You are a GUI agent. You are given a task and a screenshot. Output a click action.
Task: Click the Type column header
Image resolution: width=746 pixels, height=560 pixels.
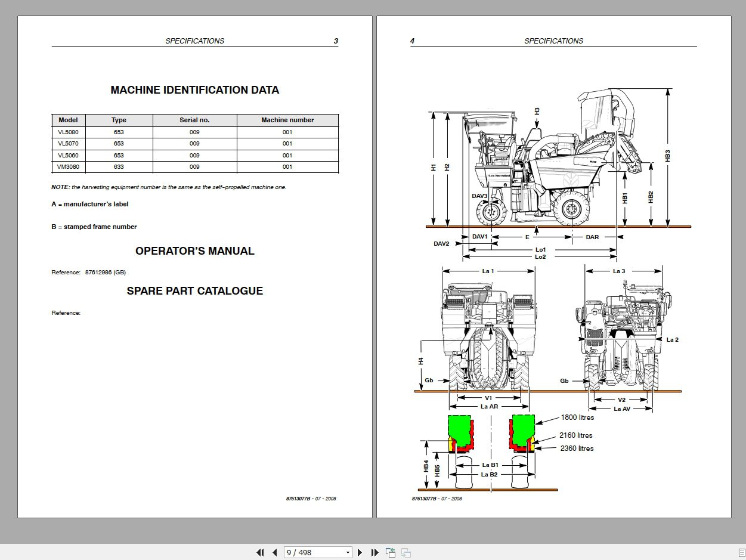119,120
